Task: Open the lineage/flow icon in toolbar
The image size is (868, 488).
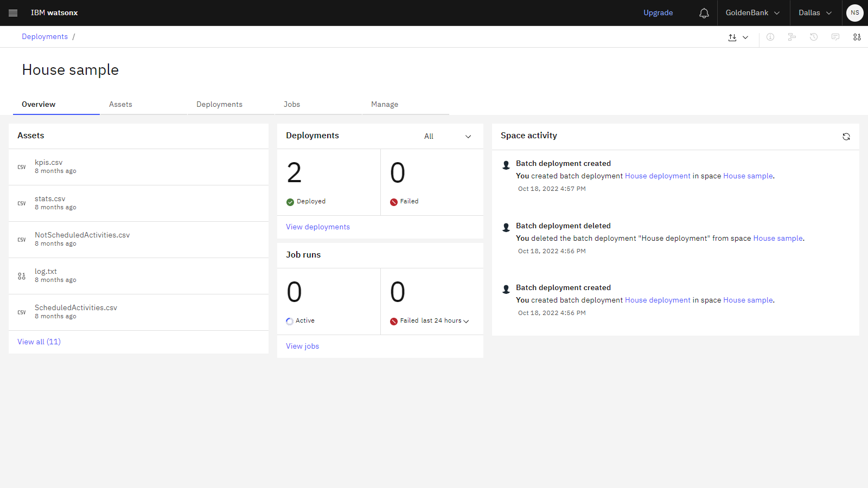Action: [792, 37]
